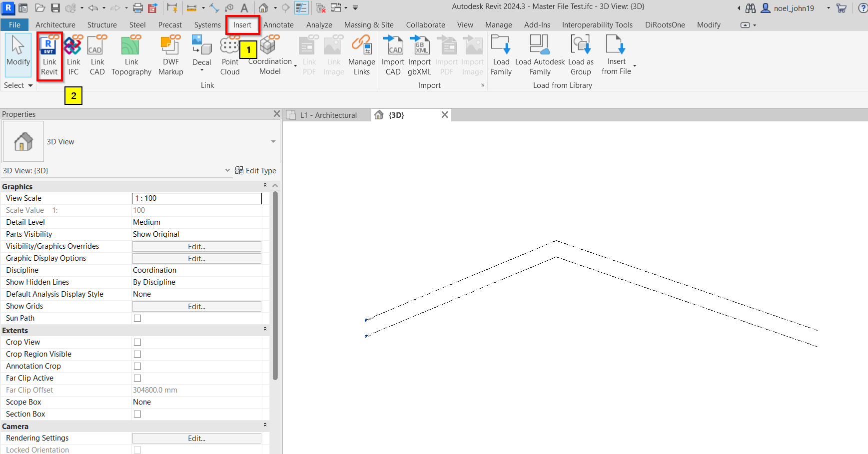The width and height of the screenshot is (868, 454).
Task: Check the Section Box option
Action: point(137,414)
